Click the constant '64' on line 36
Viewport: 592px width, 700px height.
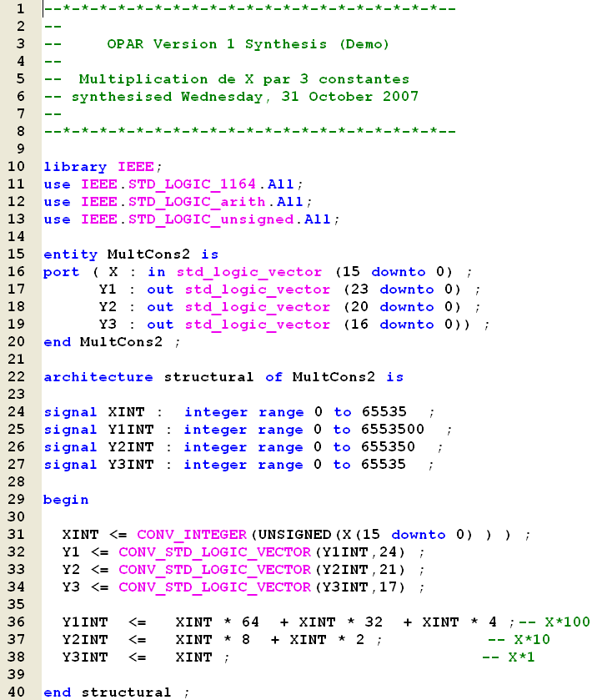pos(250,622)
